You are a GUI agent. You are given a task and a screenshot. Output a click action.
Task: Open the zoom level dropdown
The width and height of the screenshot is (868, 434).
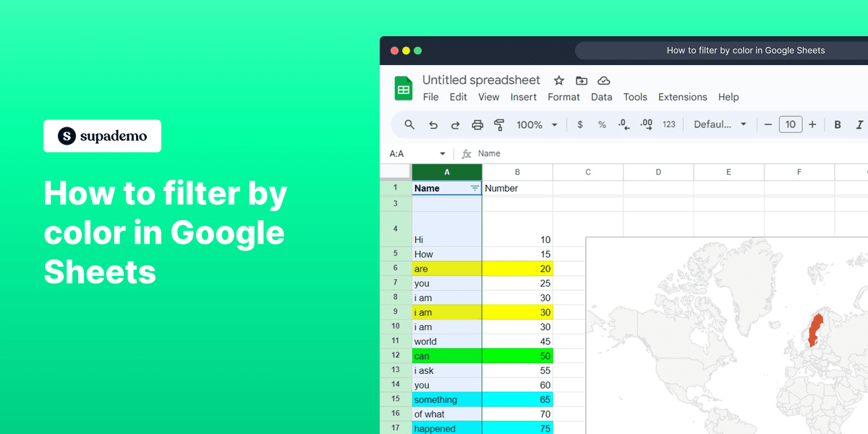tap(535, 124)
